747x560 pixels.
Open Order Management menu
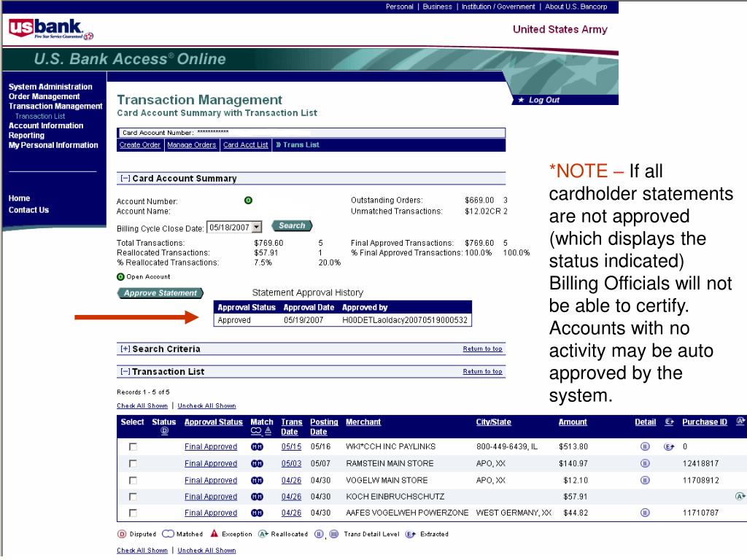[x=44, y=96]
